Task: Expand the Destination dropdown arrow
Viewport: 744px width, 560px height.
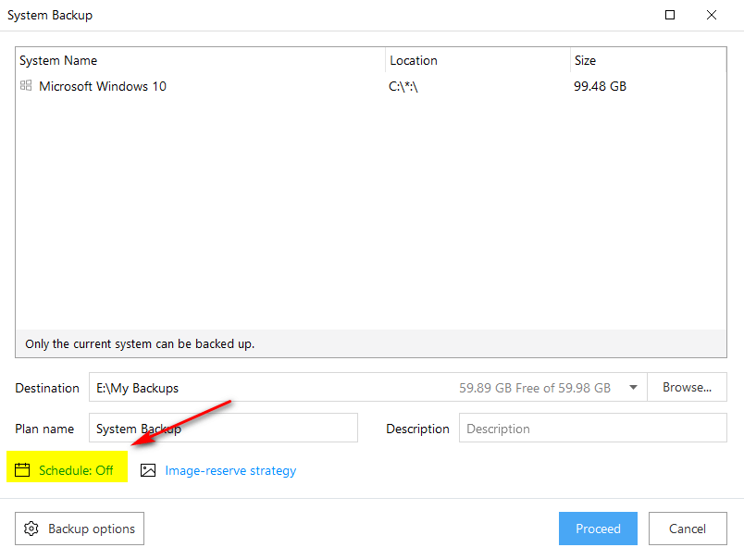Action: click(x=633, y=388)
